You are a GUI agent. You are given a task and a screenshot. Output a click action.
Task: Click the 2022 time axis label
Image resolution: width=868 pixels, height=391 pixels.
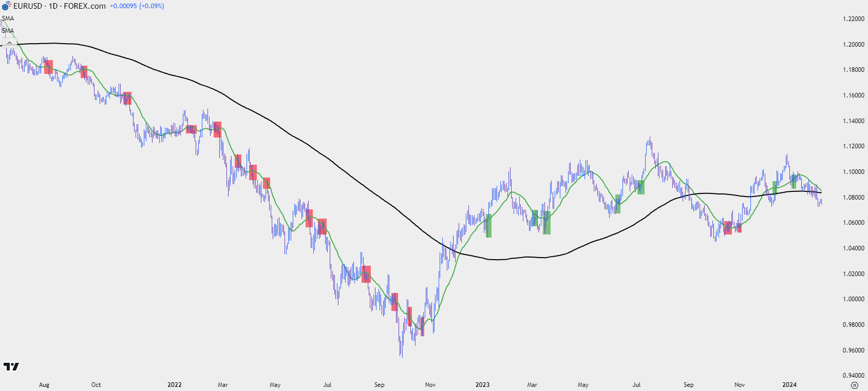click(x=175, y=385)
